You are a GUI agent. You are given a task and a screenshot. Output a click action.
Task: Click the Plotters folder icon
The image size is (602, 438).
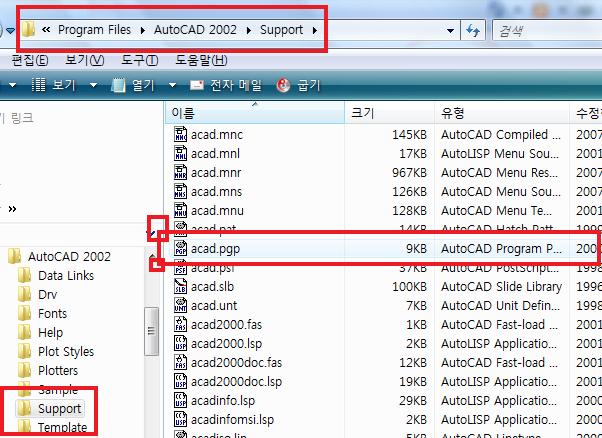click(25, 370)
